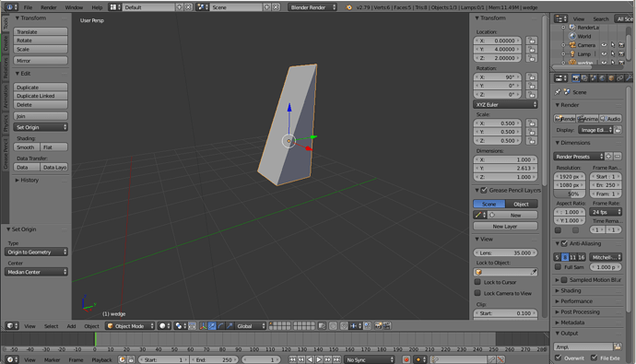
Task: Toggle the 3D manipulator widget icon
Action: 203,326
